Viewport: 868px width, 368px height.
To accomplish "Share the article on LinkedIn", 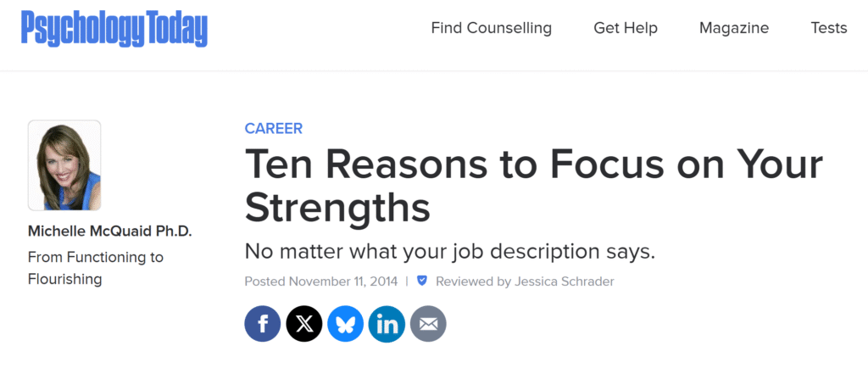I will tap(387, 323).
